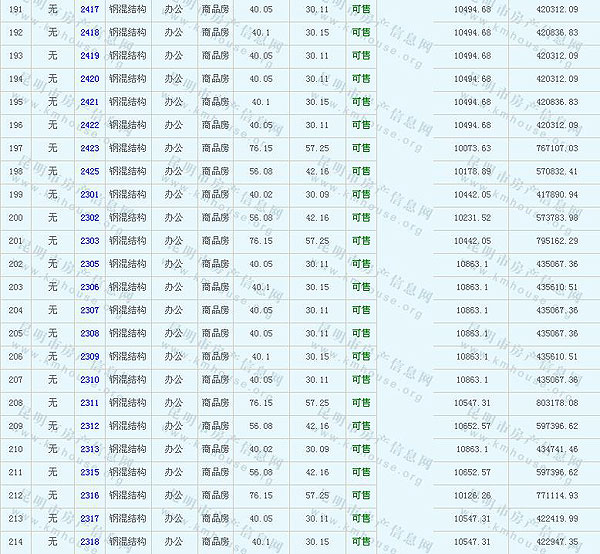The width and height of the screenshot is (600, 554).
Task: Open the room 2303 link
Action: coord(89,241)
